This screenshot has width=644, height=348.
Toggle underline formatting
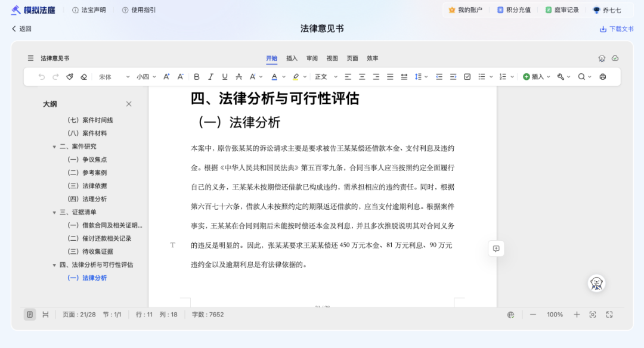224,77
